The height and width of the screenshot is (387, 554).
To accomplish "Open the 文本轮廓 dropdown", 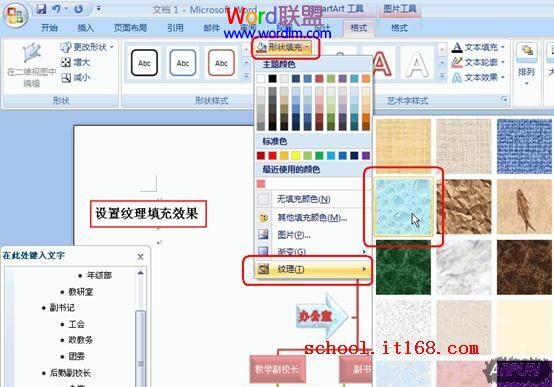I will coord(478,62).
